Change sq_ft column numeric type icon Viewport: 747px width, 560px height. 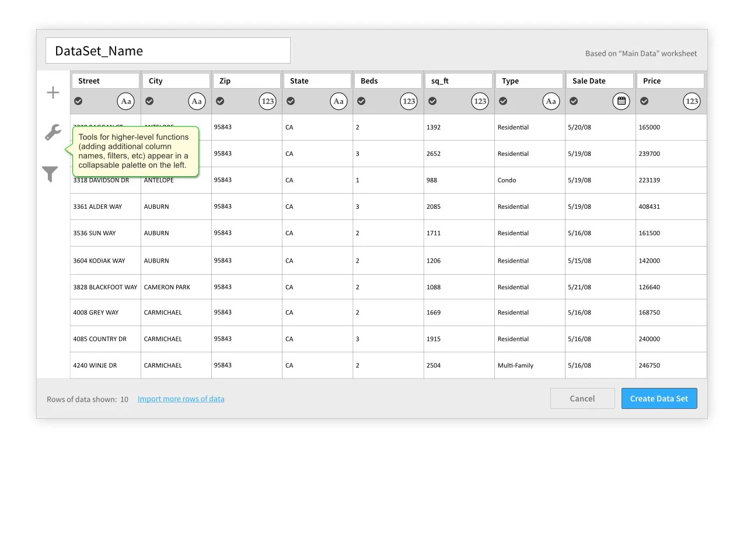(x=480, y=101)
